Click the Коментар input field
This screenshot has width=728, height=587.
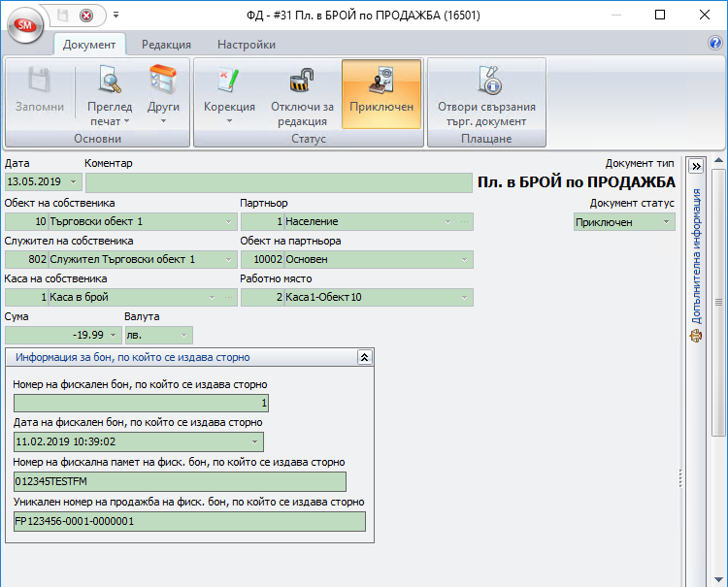click(279, 182)
